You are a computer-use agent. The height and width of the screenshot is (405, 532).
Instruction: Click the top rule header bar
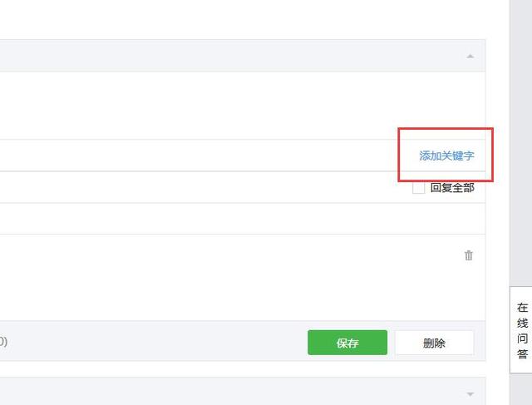point(243,56)
